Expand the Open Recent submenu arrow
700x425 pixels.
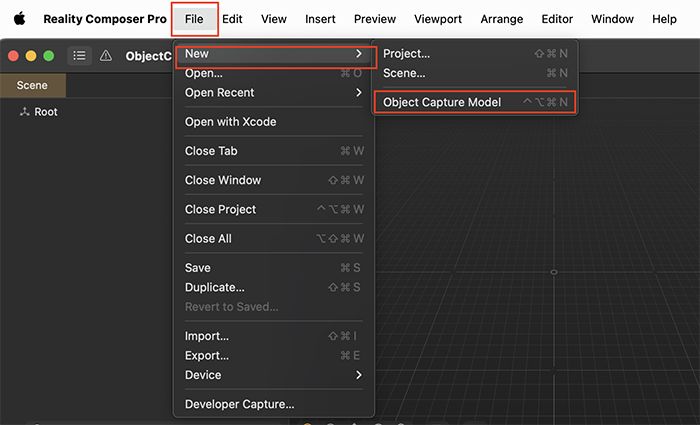pos(358,92)
